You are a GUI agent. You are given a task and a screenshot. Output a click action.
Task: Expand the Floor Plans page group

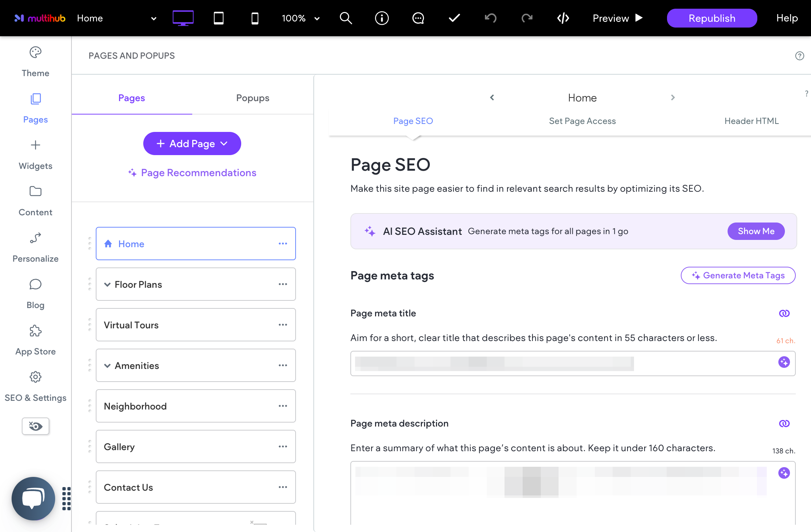click(x=107, y=284)
